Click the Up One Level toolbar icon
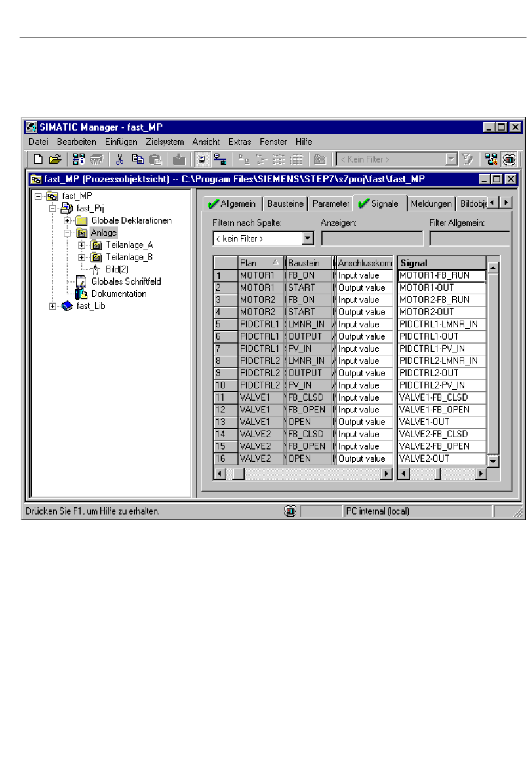The width and height of the screenshot is (532, 783). 320,160
